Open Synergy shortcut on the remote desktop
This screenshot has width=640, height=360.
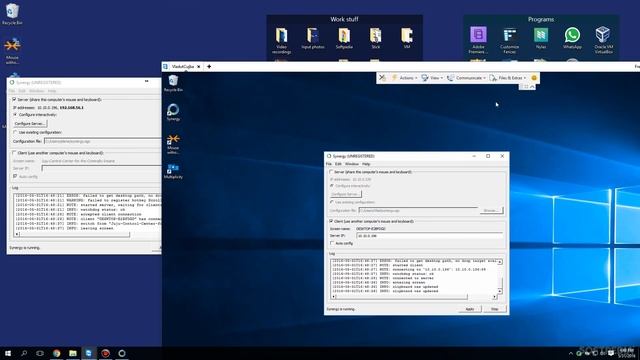click(173, 112)
